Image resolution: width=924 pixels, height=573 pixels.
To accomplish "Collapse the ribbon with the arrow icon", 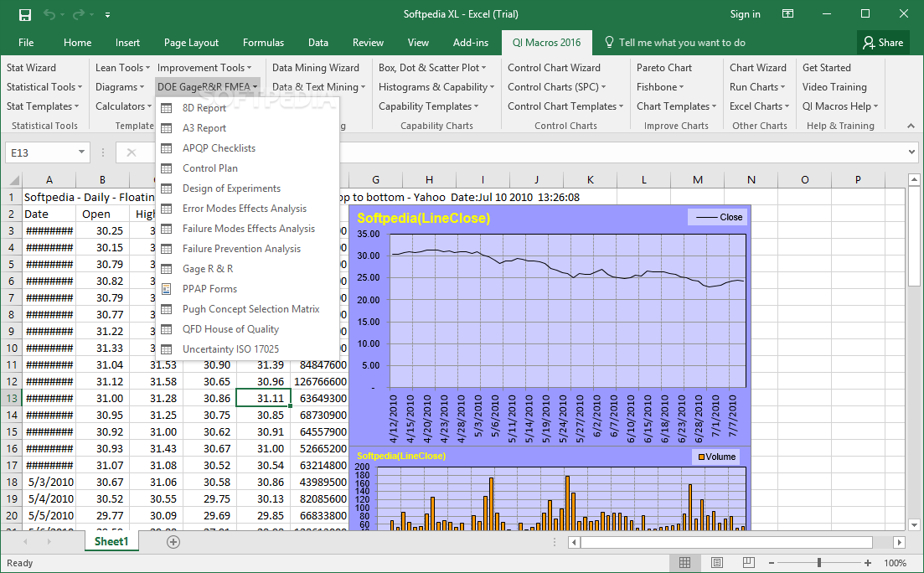I will click(911, 126).
